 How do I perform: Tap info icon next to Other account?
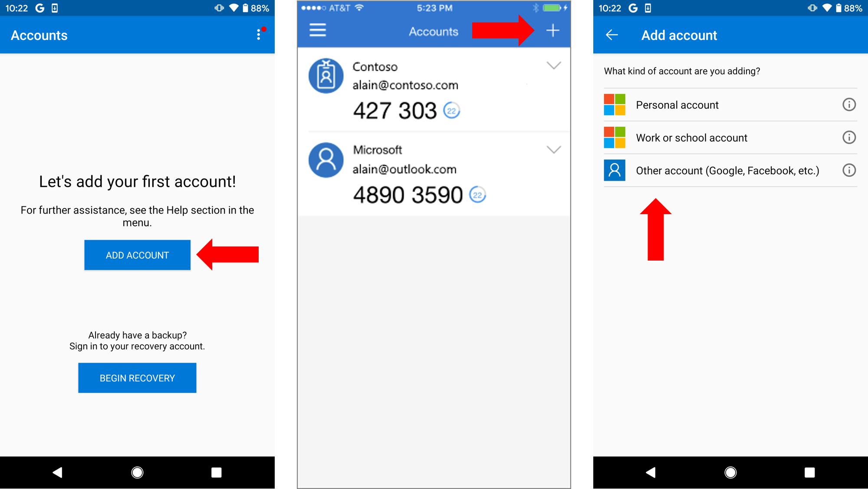tap(849, 170)
